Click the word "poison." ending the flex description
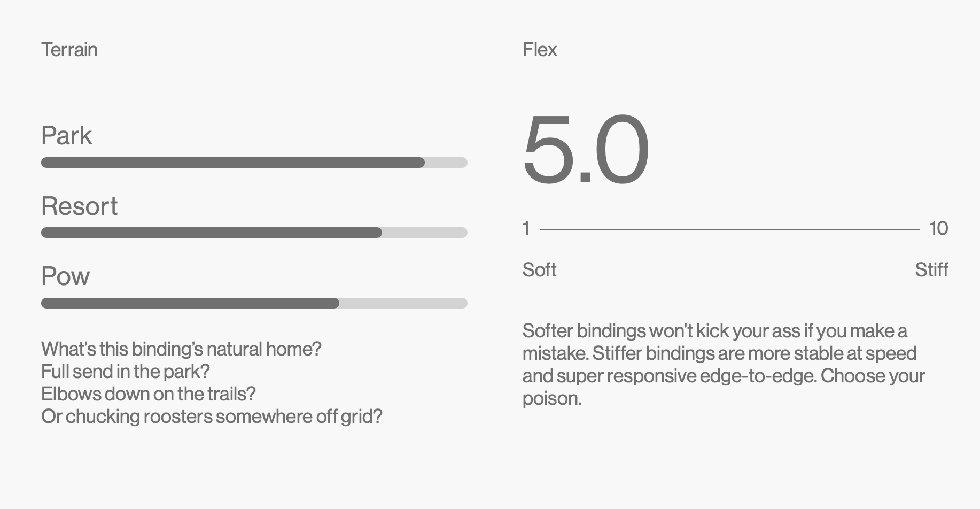The image size is (980, 509). 552,398
